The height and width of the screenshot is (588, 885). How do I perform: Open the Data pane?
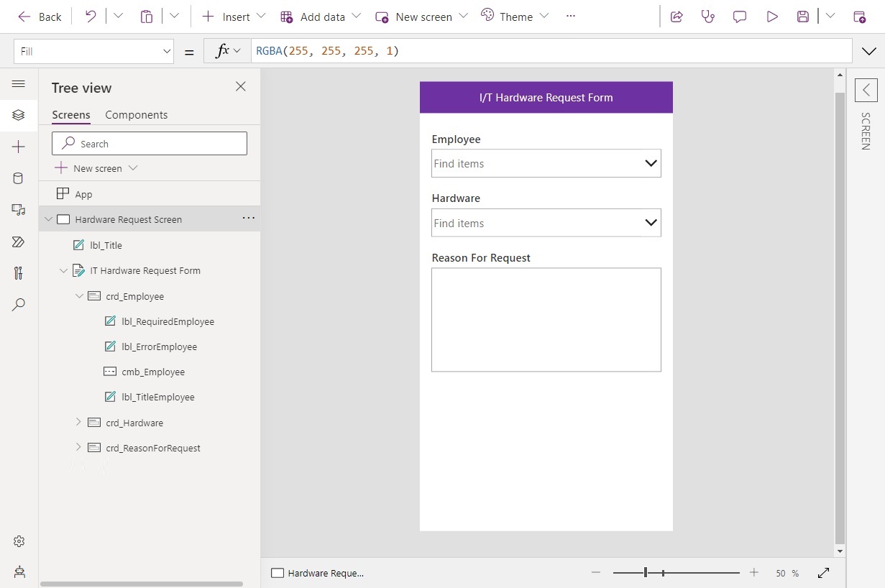(19, 178)
